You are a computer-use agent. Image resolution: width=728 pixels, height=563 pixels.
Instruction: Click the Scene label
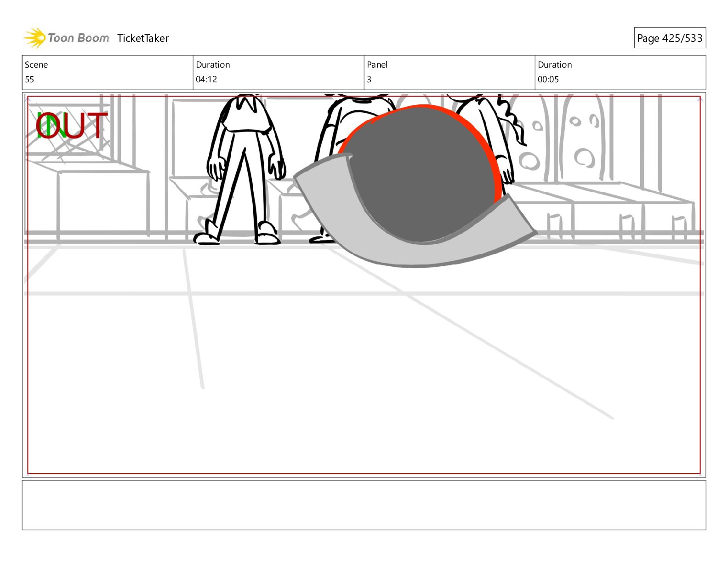click(36, 65)
